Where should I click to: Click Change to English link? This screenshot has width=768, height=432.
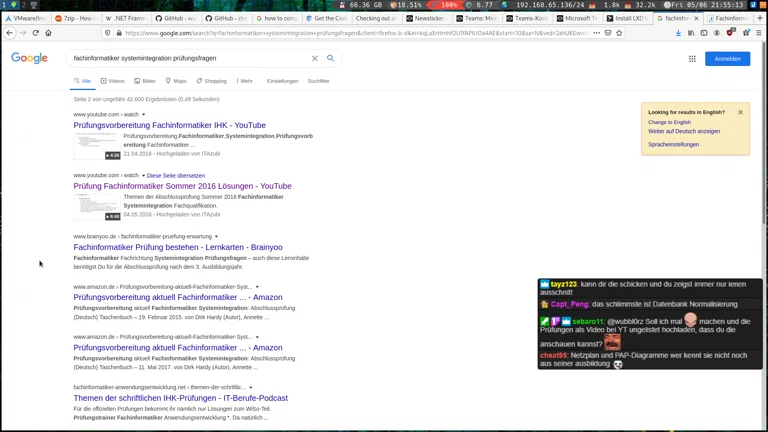(x=669, y=122)
